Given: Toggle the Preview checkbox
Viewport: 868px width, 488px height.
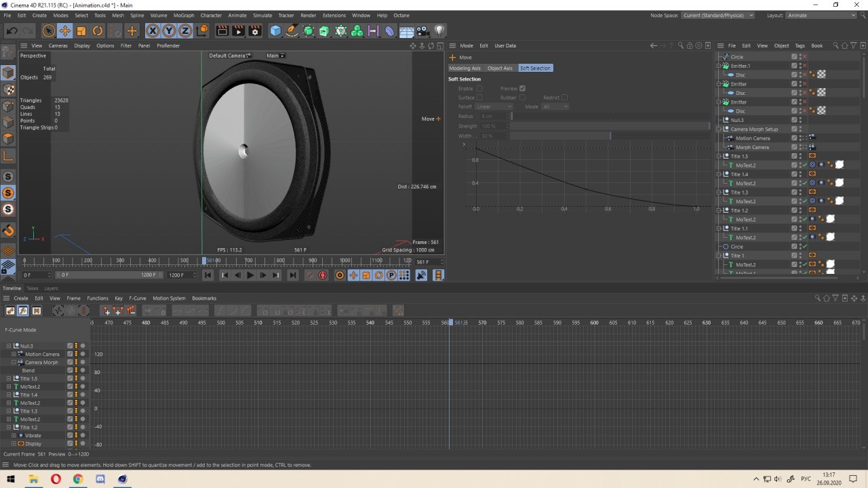Looking at the screenshot, I should pyautogui.click(x=522, y=89).
